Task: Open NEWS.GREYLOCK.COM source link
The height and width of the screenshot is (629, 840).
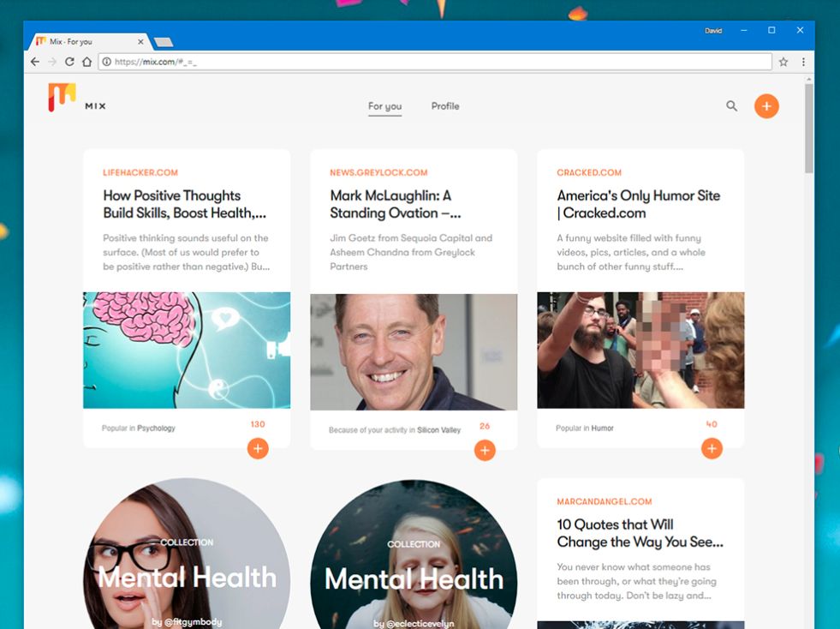Action: [378, 172]
